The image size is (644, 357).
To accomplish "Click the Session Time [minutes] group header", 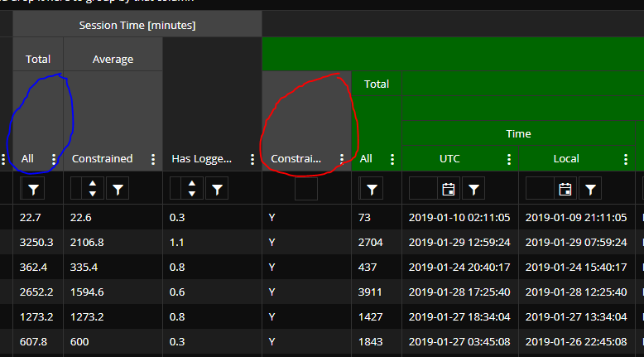I will click(137, 25).
